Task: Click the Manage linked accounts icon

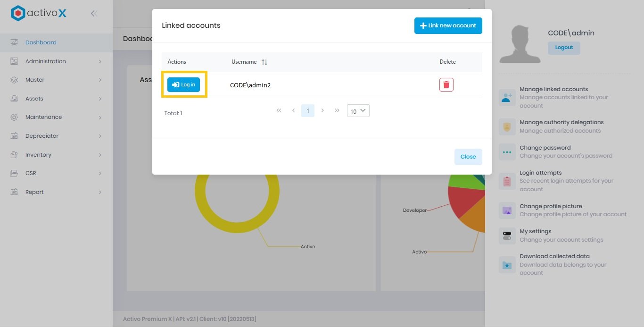Action: coord(507,97)
